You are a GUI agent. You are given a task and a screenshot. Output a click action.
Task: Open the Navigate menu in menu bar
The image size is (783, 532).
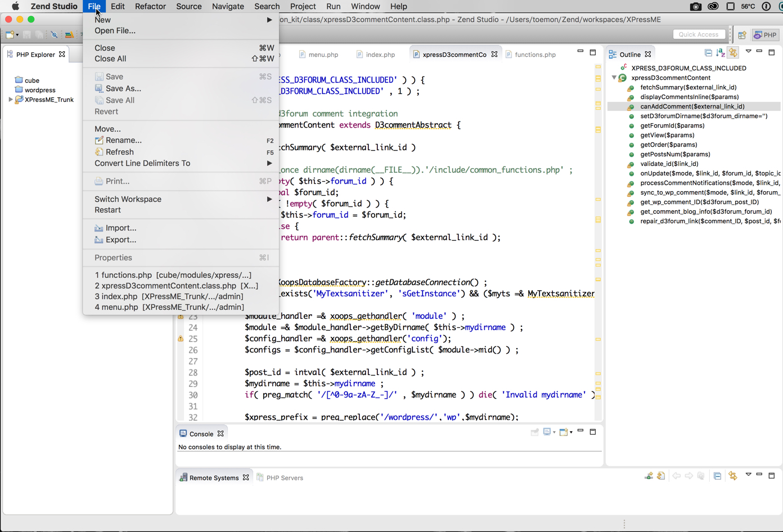(228, 6)
